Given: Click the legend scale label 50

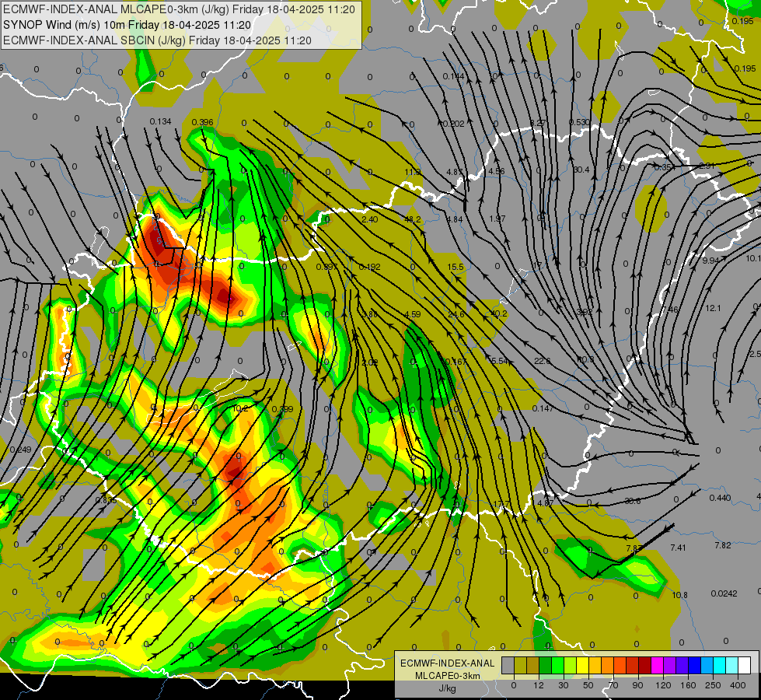Looking at the screenshot, I should point(588,686).
